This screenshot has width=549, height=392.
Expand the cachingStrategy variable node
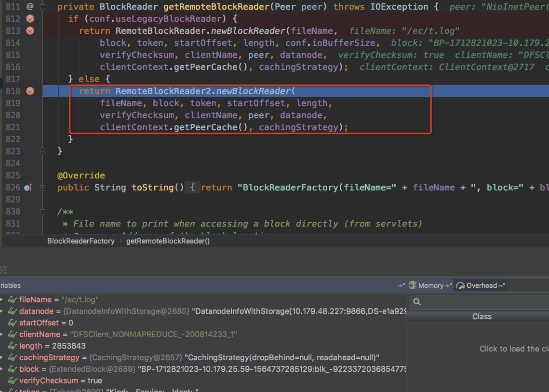[x=2, y=357]
